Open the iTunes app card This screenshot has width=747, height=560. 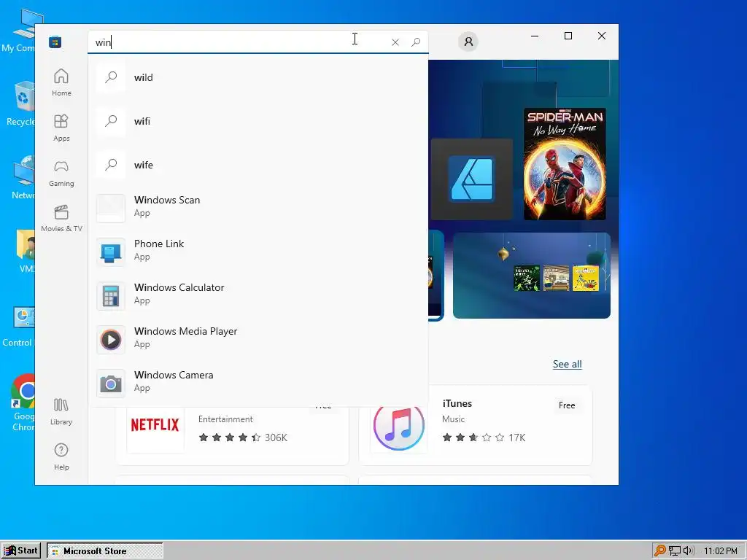[x=476, y=425]
